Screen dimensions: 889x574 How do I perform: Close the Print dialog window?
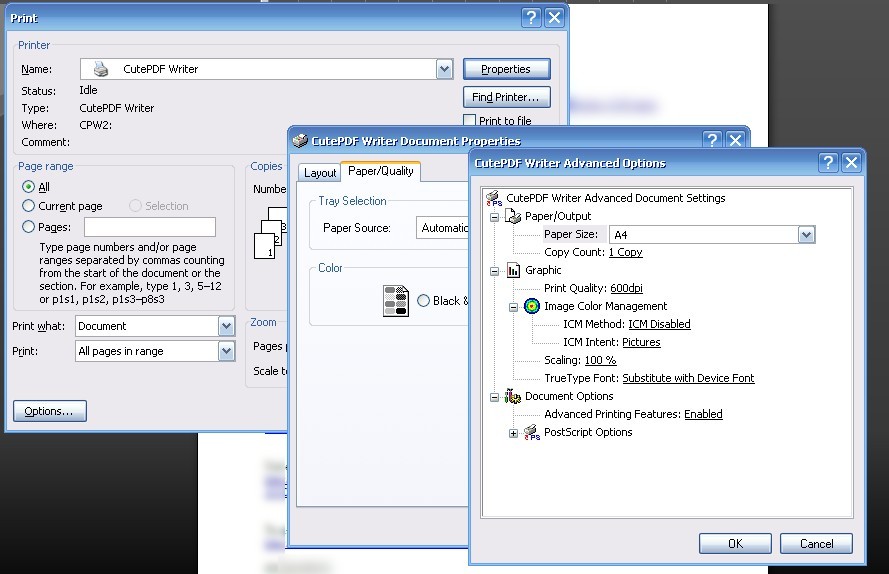(554, 18)
